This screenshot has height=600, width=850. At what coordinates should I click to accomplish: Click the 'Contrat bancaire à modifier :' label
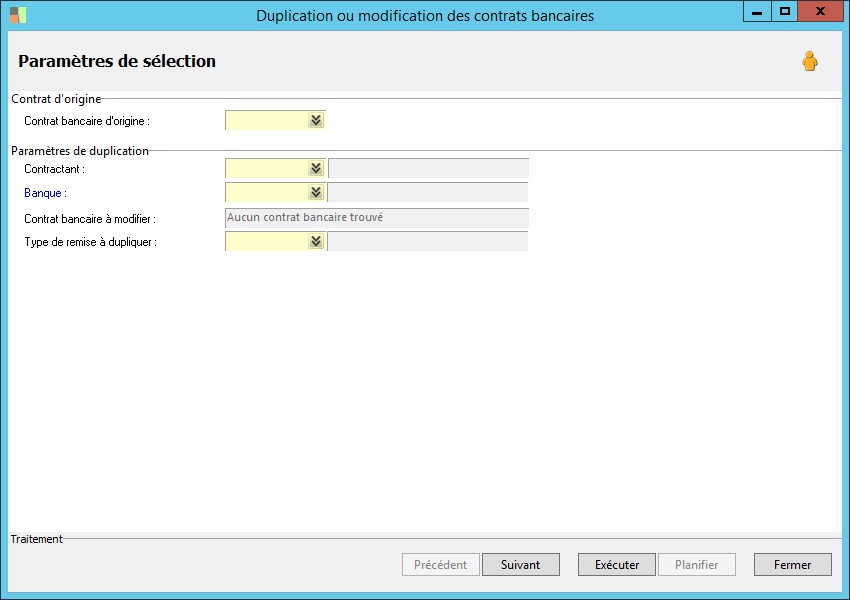point(90,219)
